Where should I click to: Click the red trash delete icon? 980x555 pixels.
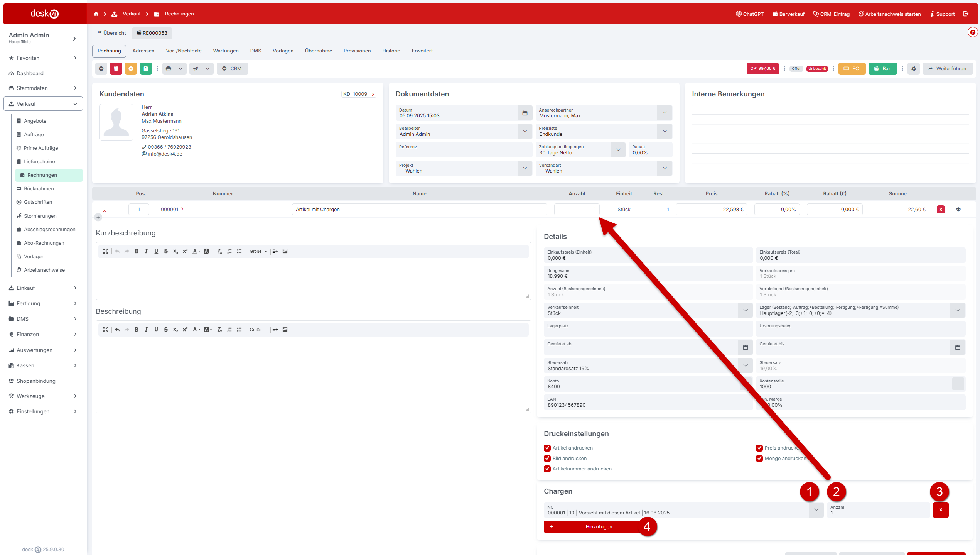pyautogui.click(x=116, y=69)
